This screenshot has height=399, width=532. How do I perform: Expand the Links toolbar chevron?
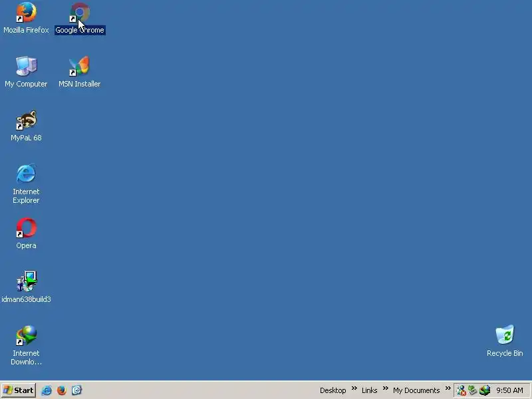point(386,388)
